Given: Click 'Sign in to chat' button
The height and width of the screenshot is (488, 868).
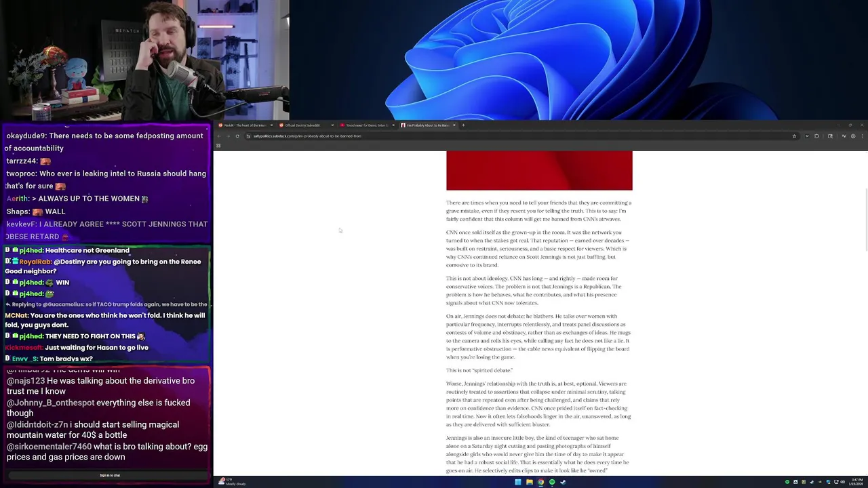Looking at the screenshot, I should click(110, 475).
